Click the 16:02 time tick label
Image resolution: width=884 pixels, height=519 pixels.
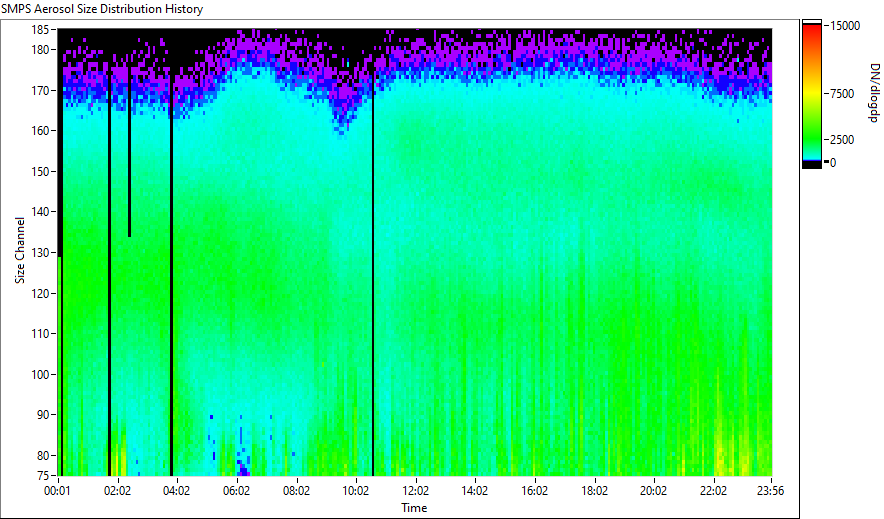(x=534, y=491)
